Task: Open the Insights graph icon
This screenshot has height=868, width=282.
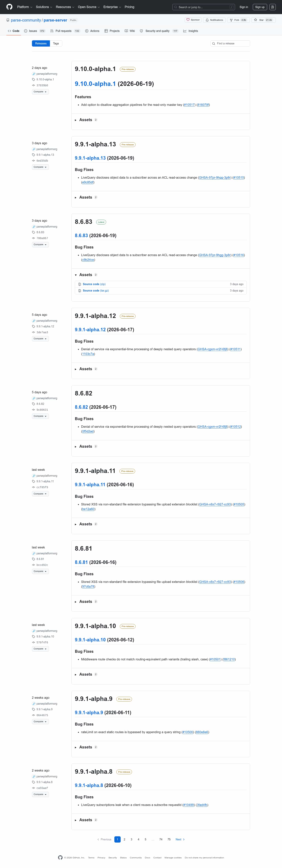Action: tap(185, 31)
